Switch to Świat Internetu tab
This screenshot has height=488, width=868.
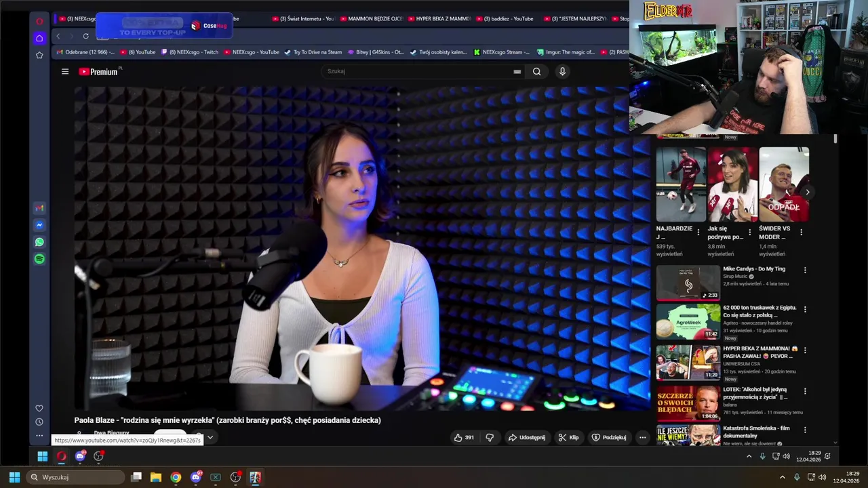point(302,18)
